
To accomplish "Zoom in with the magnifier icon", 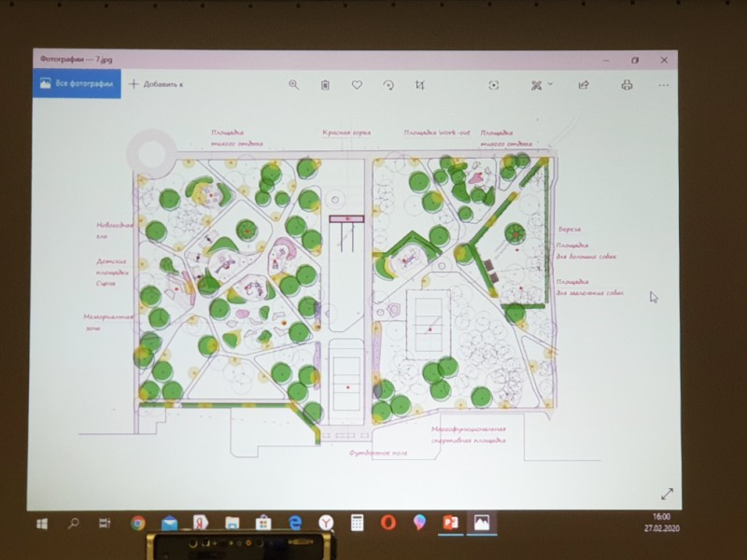I will [293, 84].
